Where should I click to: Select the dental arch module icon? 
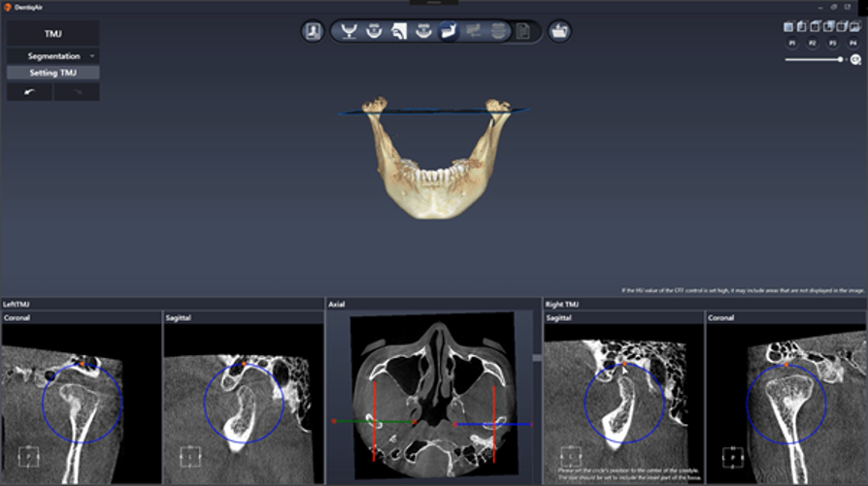[x=349, y=31]
